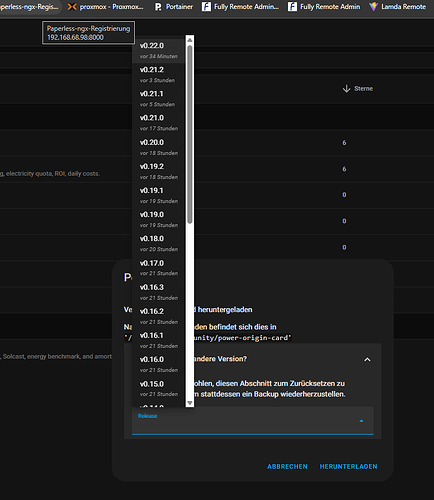
Task: Click the Portainer bookmark label
Action: pos(179,6)
